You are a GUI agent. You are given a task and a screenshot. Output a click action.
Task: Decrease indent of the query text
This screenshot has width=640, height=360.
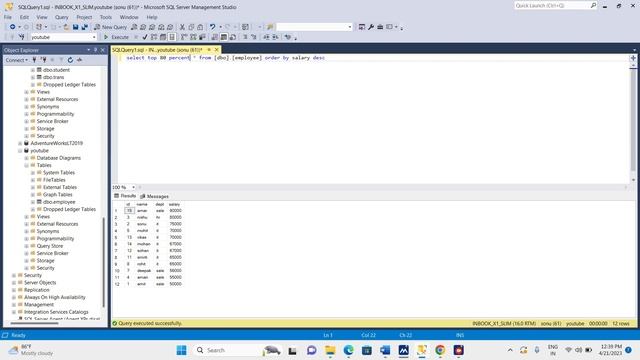(266, 37)
